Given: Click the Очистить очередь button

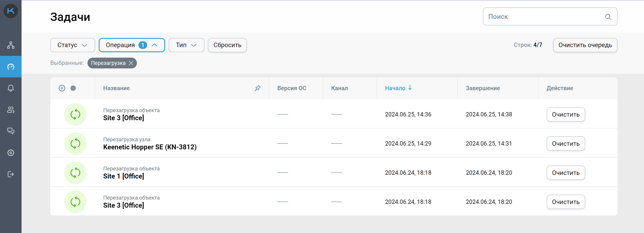Looking at the screenshot, I should click(x=585, y=45).
